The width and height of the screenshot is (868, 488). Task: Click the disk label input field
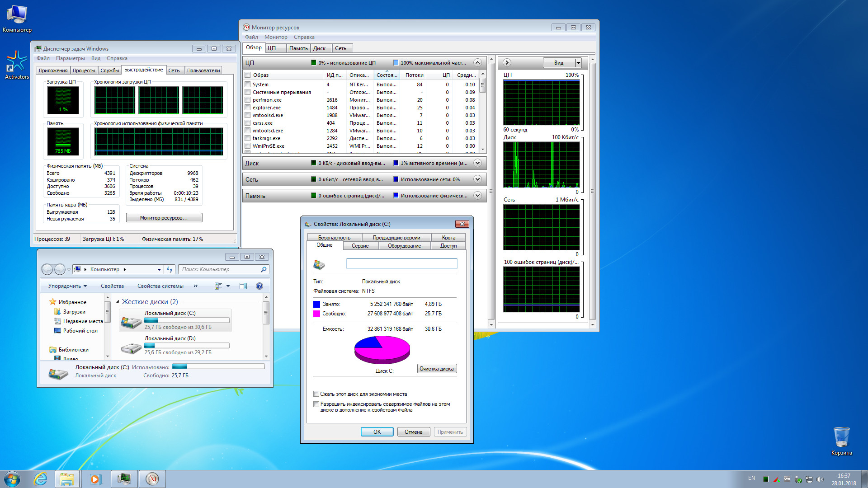(x=401, y=264)
